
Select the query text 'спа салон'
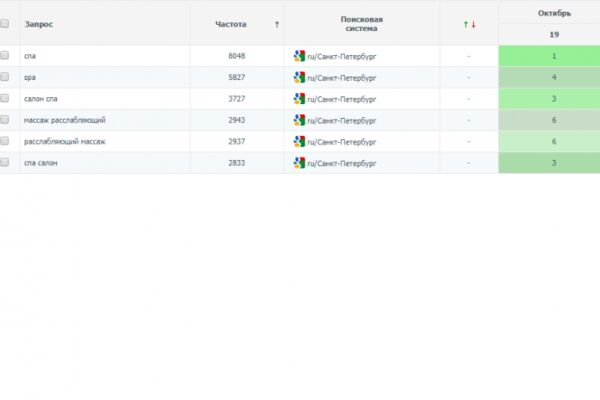41,163
